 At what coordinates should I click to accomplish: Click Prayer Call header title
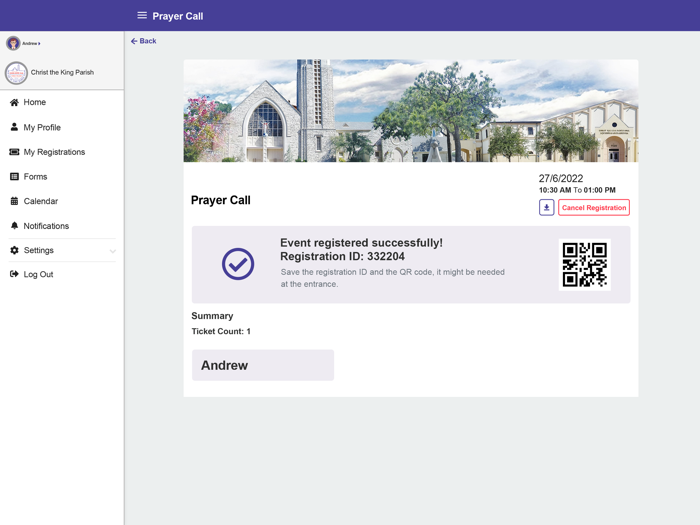pyautogui.click(x=178, y=16)
